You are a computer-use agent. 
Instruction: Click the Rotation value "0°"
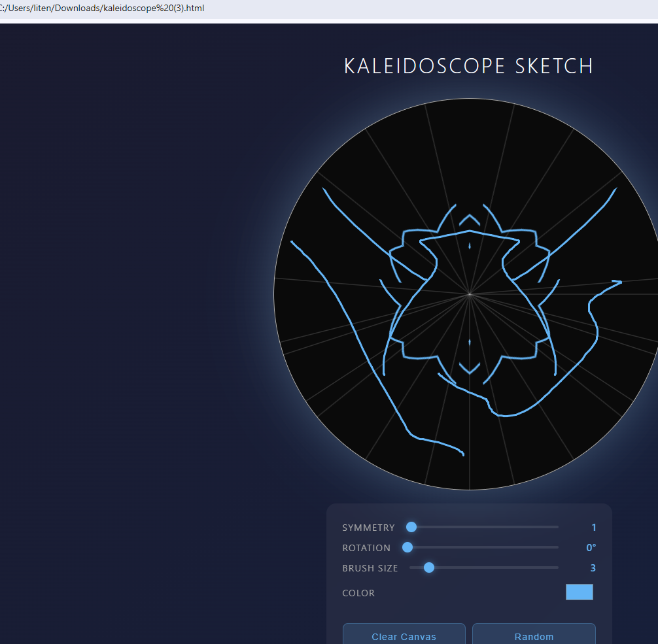[x=591, y=547]
